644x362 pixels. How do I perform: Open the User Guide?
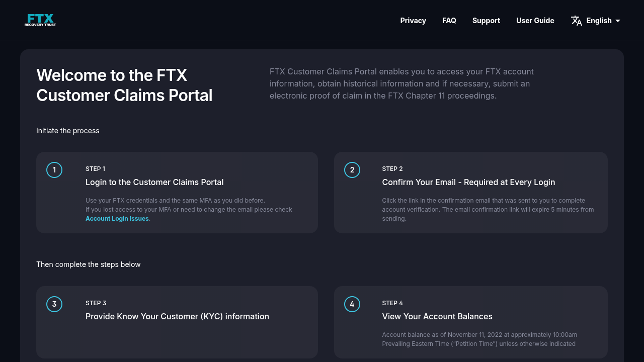535,21
